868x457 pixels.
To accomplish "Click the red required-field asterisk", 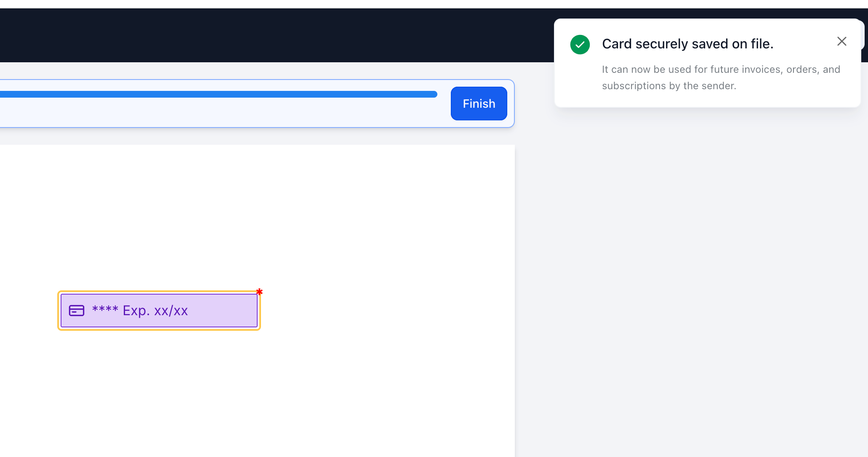I will tap(259, 292).
